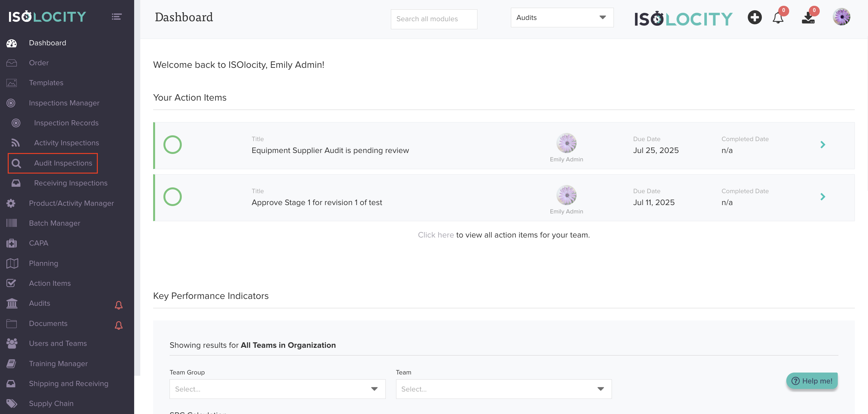Open Audit Inspections in the sidebar

[x=63, y=163]
